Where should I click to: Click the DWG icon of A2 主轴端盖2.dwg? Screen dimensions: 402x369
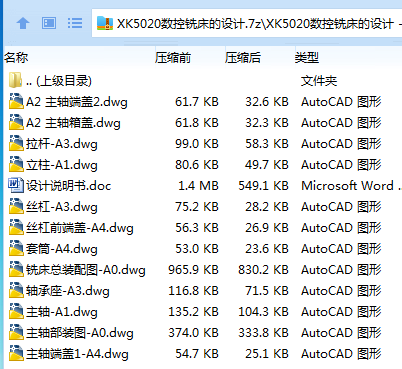pyautogui.click(x=16, y=102)
